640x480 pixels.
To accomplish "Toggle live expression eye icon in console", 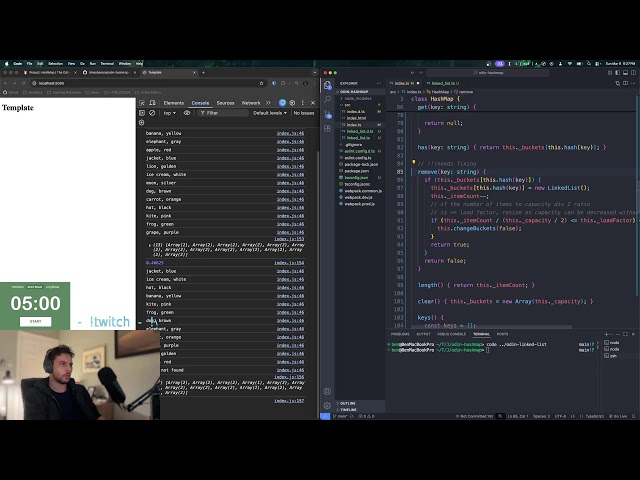I will (187, 113).
